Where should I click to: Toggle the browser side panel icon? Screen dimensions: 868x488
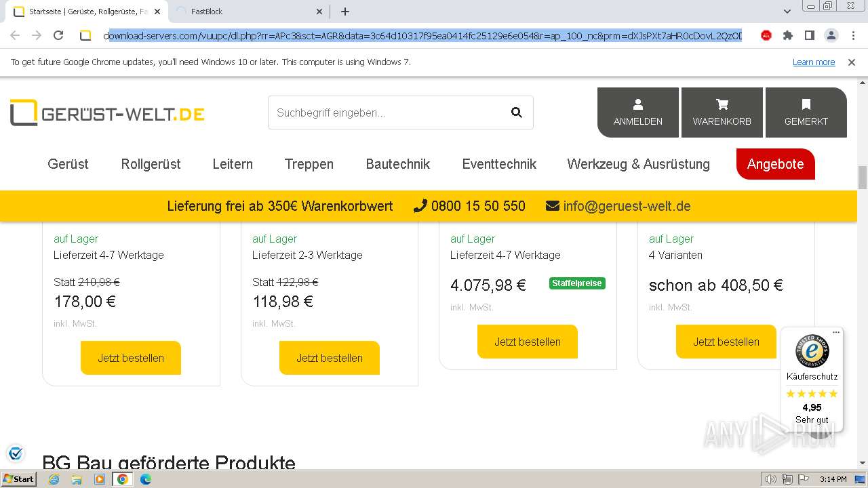(809, 35)
